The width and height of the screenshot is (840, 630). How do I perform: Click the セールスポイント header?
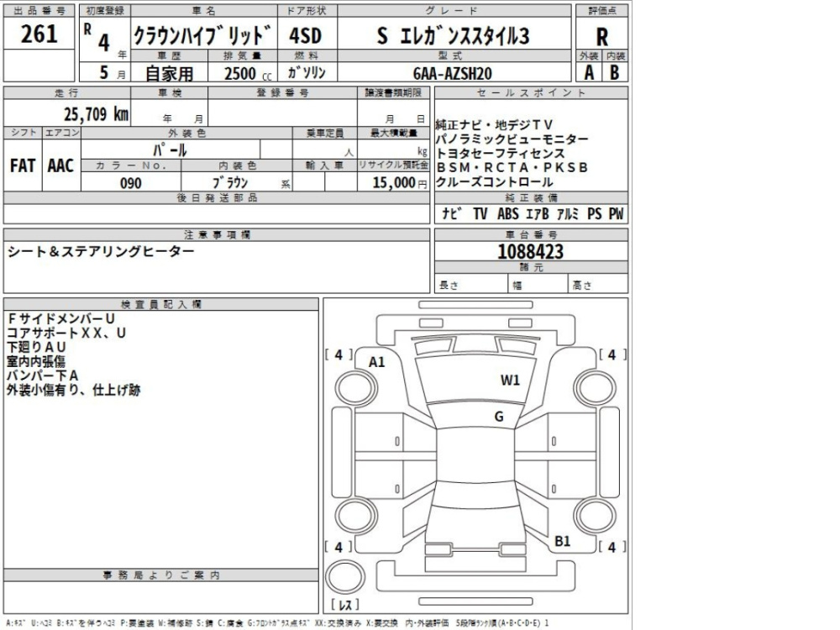click(532, 92)
